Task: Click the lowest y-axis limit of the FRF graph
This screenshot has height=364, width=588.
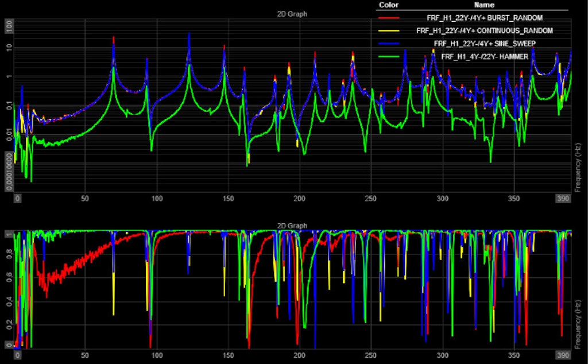Action: (9, 171)
